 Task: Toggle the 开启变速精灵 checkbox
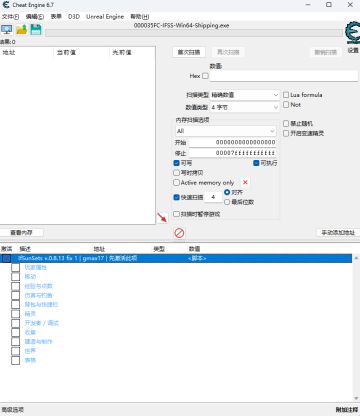tap(286, 133)
